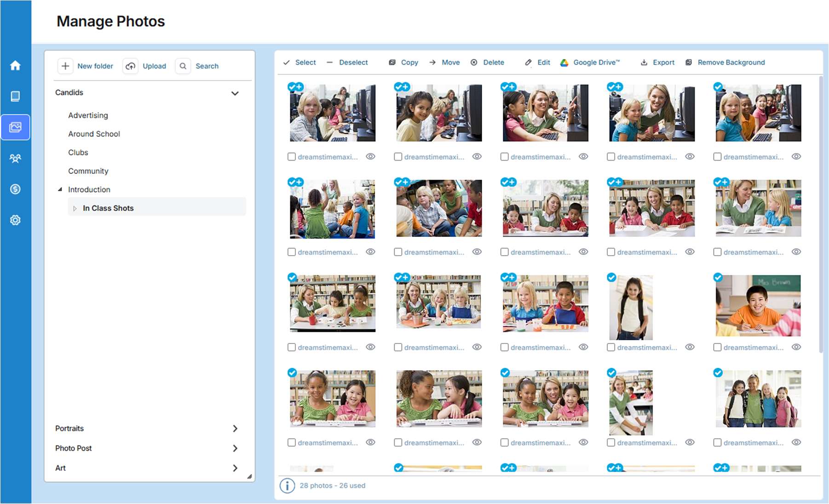Open thumbnail of teacher with girl at computer
The image size is (829, 504).
(545, 113)
